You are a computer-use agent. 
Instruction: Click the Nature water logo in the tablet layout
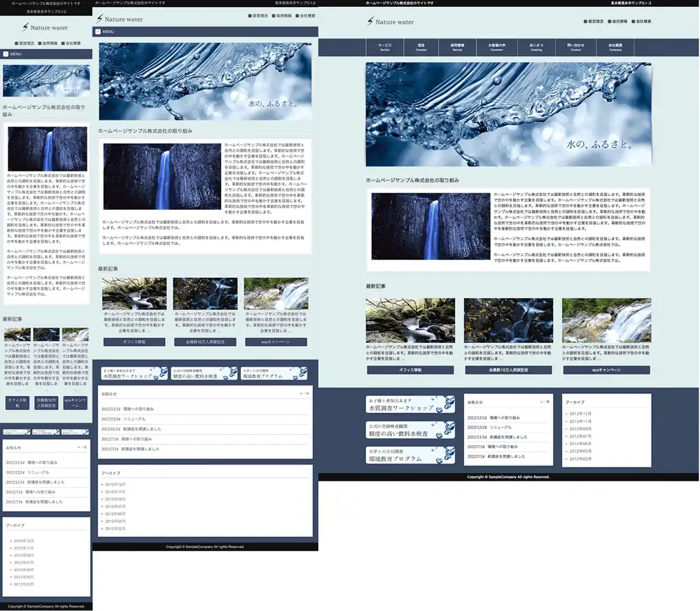pyautogui.click(x=119, y=19)
